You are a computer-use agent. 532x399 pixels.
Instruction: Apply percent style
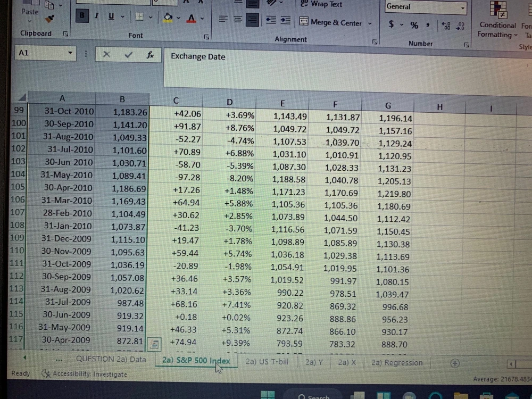pyautogui.click(x=414, y=25)
